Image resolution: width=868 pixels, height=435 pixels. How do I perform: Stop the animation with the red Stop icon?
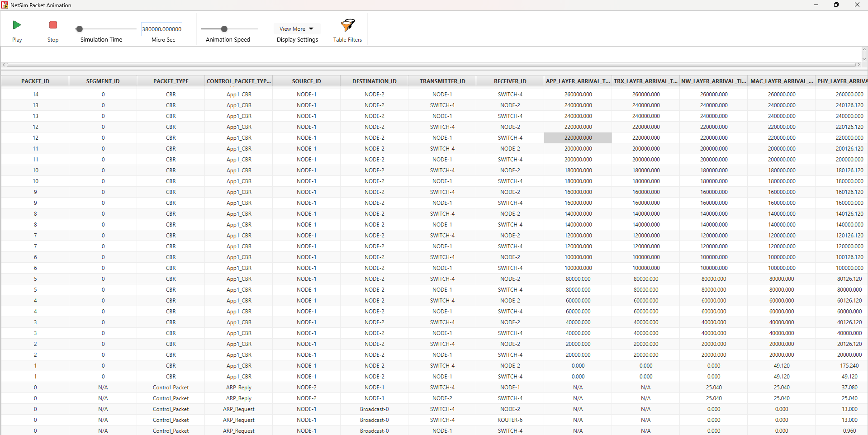pos(53,25)
